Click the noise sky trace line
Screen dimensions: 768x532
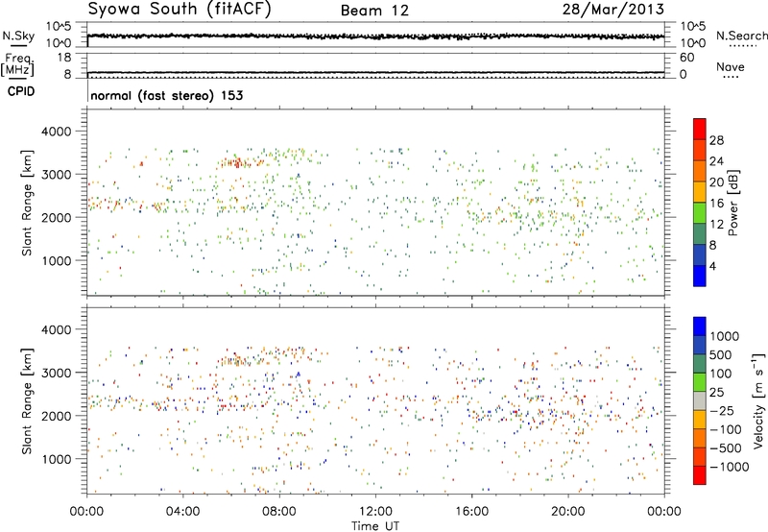point(375,36)
